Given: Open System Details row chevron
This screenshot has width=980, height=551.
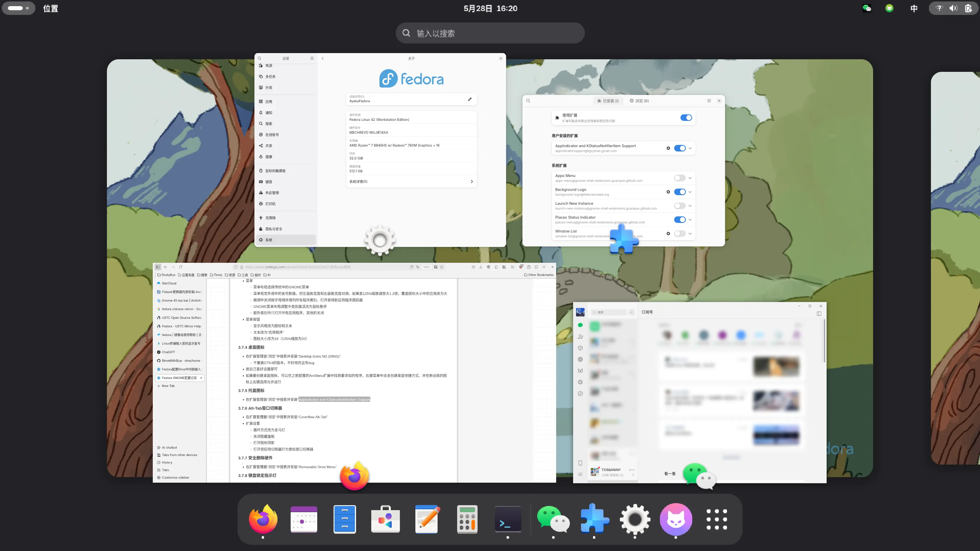Looking at the screenshot, I should [472, 181].
